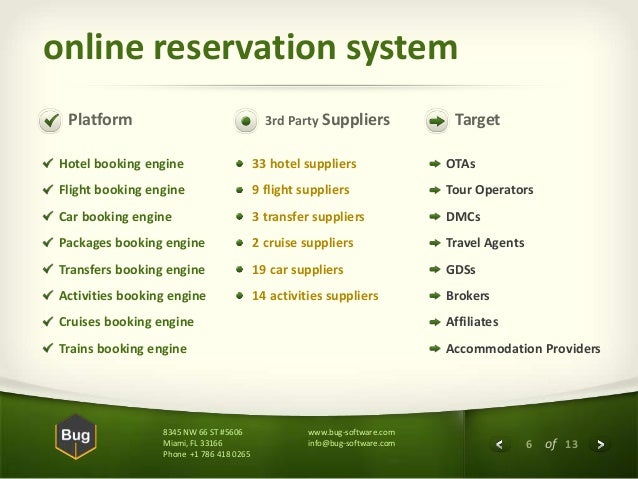Click arrow bullet next to Affiliates
The height and width of the screenshot is (479, 638).
pos(435,322)
